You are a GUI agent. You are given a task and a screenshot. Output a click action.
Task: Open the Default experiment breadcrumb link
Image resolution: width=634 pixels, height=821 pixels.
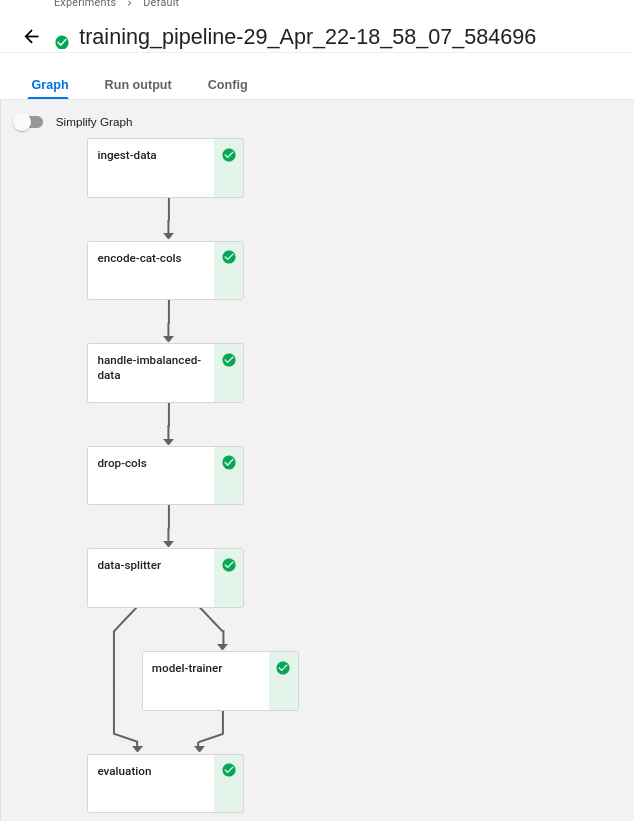coord(160,4)
